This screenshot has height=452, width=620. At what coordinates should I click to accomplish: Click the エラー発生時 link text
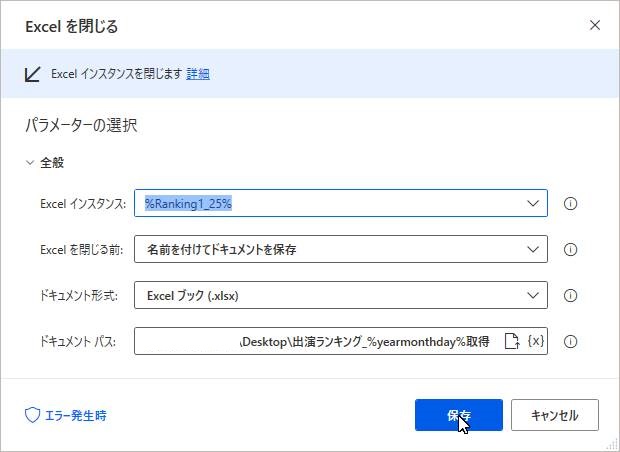[76, 415]
